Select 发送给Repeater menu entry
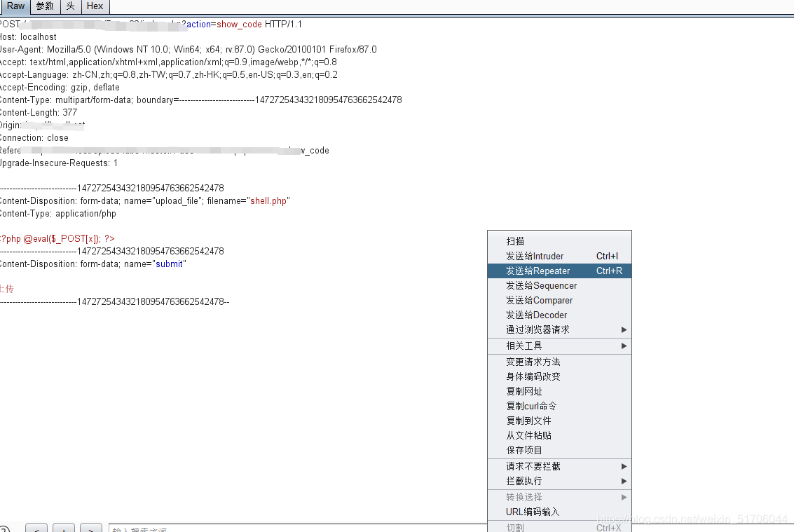 click(x=559, y=271)
